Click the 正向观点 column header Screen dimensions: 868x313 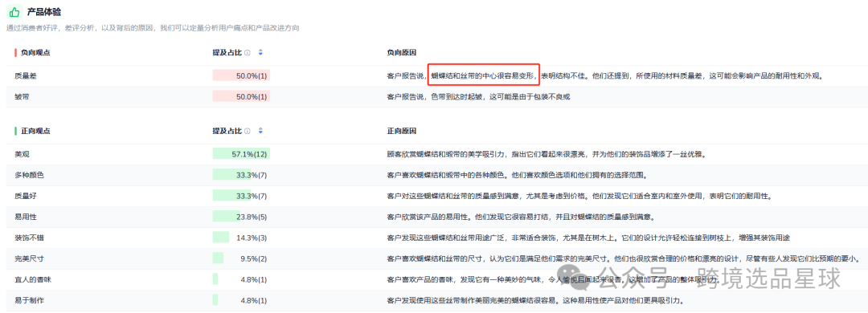pos(36,131)
